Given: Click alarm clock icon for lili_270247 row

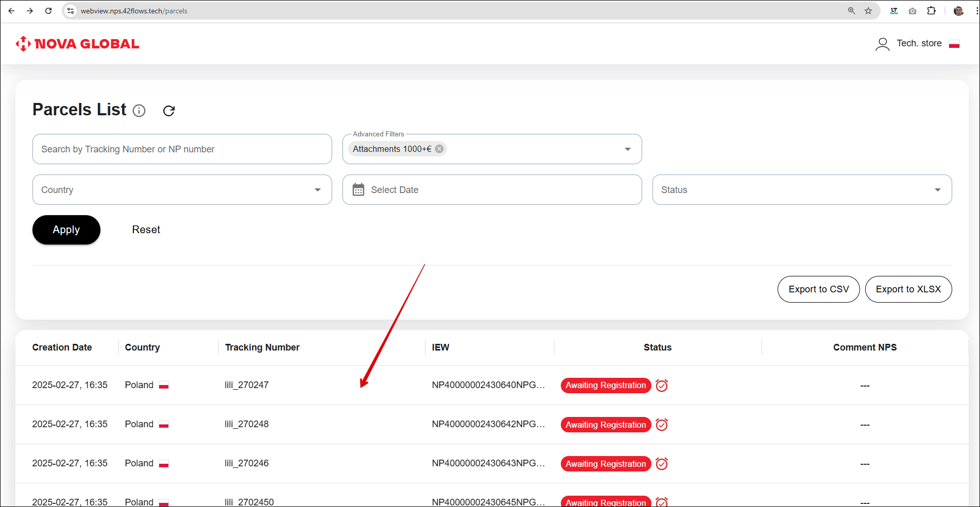Looking at the screenshot, I should click(662, 386).
